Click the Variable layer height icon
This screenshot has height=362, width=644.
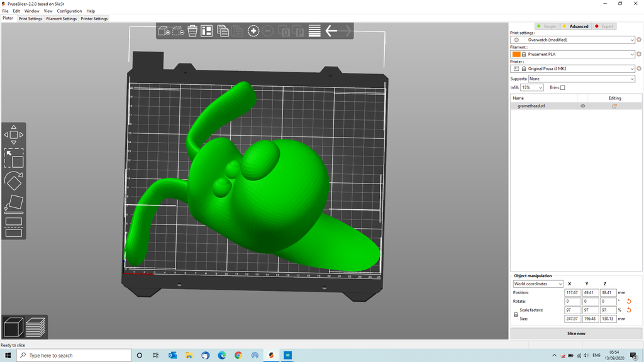tap(314, 31)
